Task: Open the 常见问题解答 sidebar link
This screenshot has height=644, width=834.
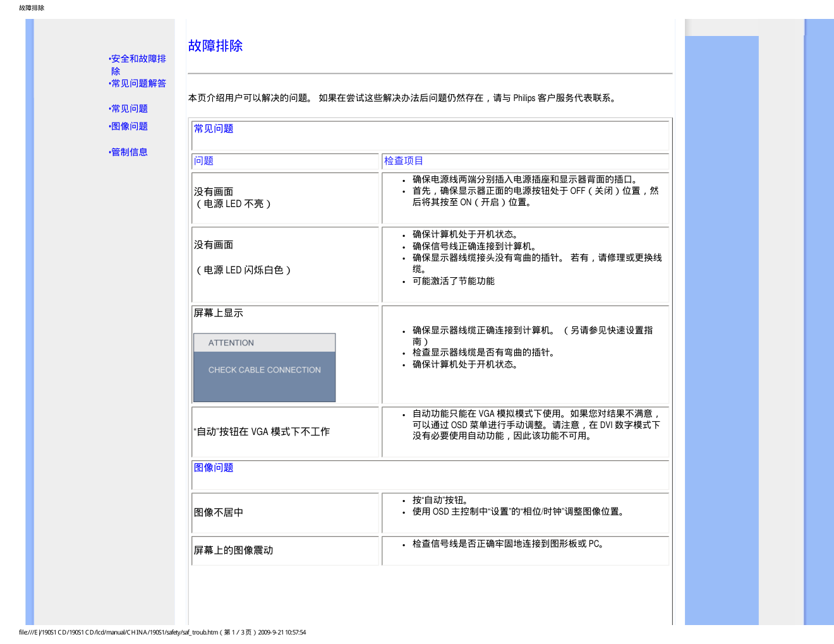Action: [x=138, y=83]
